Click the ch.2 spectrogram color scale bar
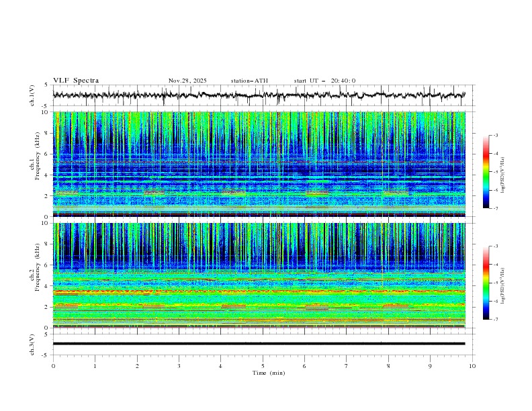This screenshot has height=411, width=532. [x=486, y=283]
